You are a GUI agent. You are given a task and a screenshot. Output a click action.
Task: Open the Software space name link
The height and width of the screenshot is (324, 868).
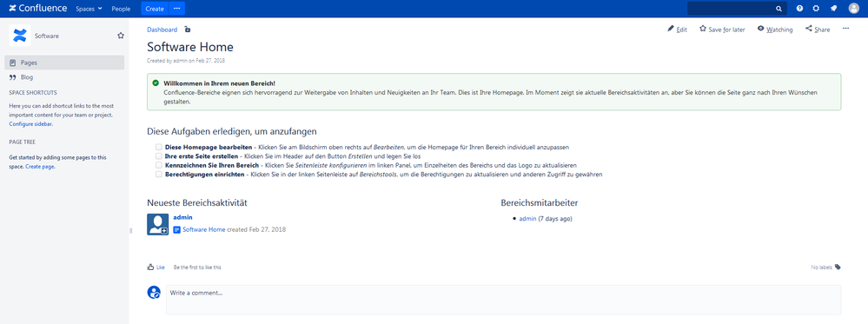pos(47,36)
